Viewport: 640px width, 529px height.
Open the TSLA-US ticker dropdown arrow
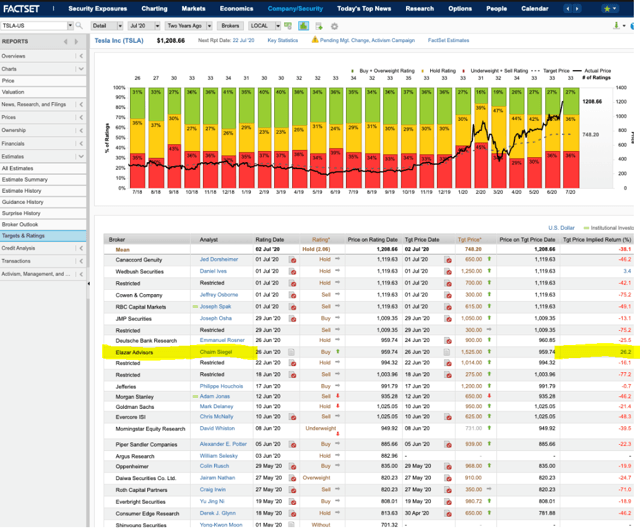click(70, 26)
